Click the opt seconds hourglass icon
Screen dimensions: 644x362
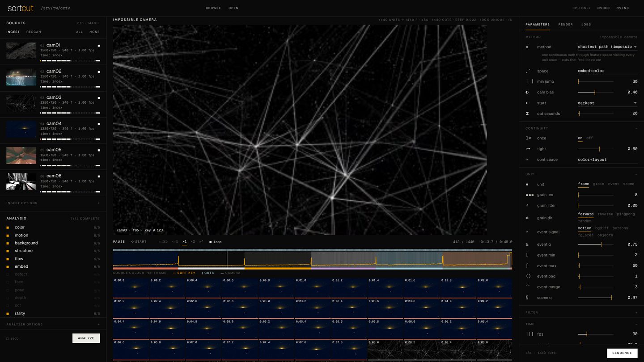coord(527,114)
